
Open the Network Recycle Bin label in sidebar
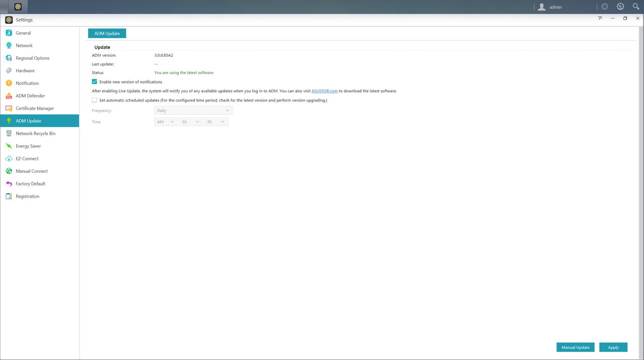click(36, 134)
